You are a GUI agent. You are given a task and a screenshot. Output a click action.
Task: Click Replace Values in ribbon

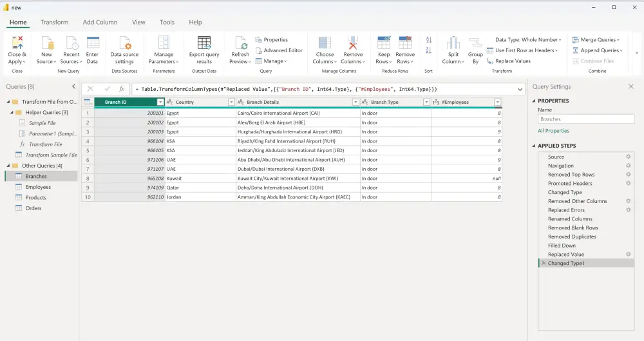tap(509, 61)
